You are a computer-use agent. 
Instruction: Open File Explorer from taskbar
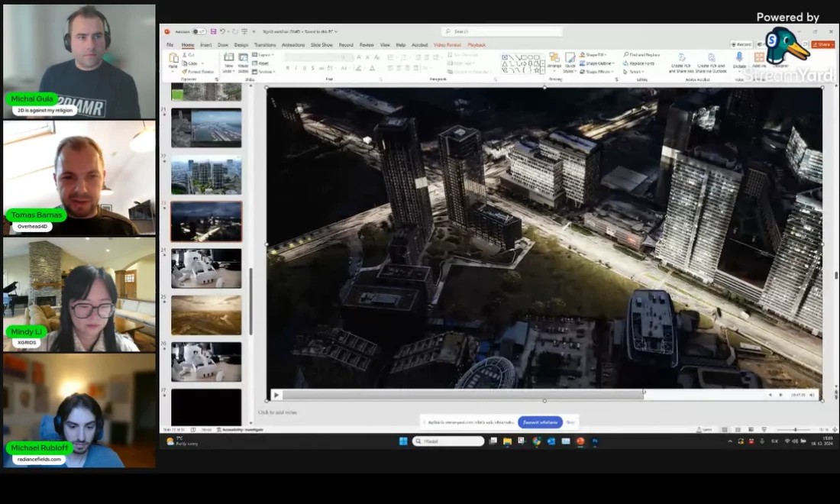click(507, 441)
